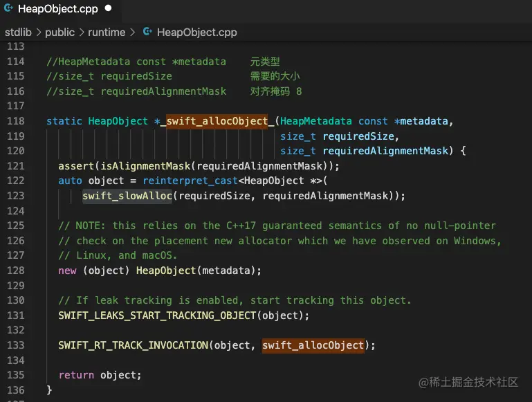Screen dimensions: 532x402
Task: Click the 'static' keyword on line 118
Action: [x=64, y=121]
